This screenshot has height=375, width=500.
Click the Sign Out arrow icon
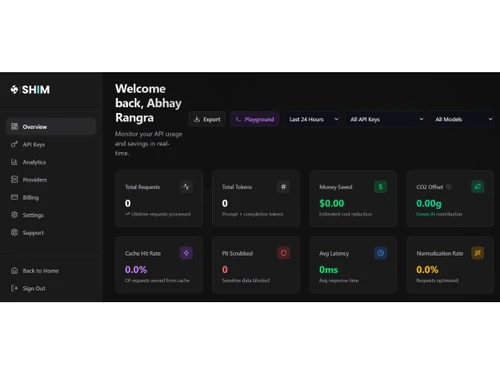(x=14, y=288)
